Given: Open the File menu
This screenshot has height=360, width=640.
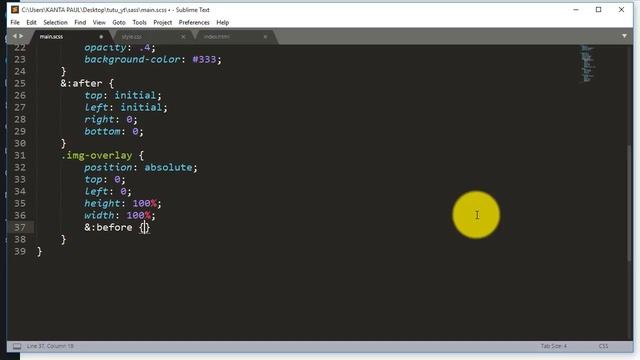Looking at the screenshot, I should pos(15,22).
